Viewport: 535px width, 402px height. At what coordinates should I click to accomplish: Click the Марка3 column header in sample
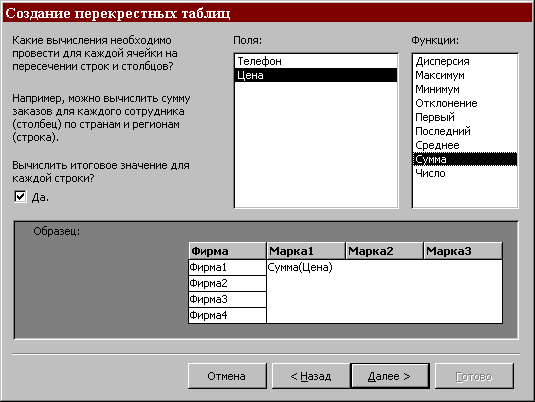point(463,251)
